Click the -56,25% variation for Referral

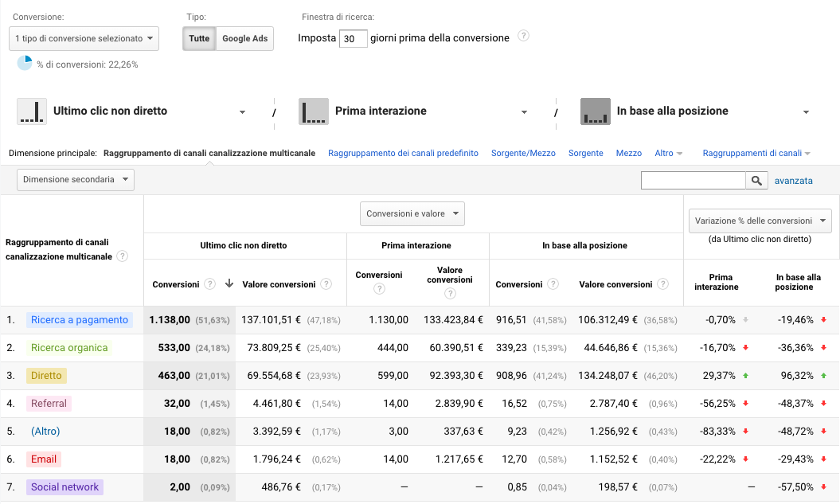point(717,404)
